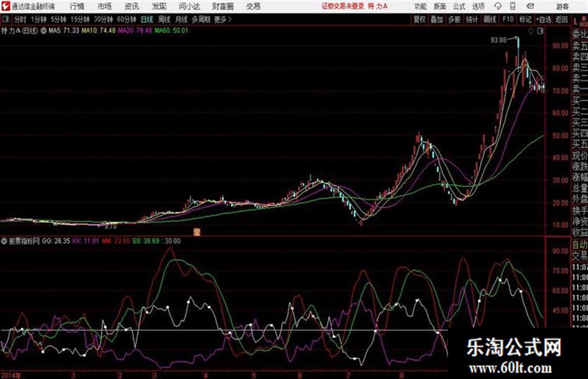
Task: Click the 标记 mark button
Action: pos(525,19)
